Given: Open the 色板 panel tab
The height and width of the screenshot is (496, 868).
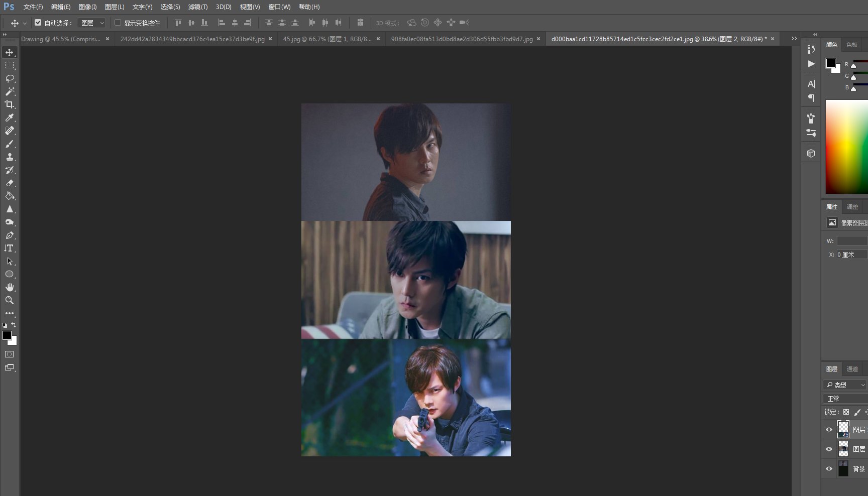Looking at the screenshot, I should tap(851, 45).
